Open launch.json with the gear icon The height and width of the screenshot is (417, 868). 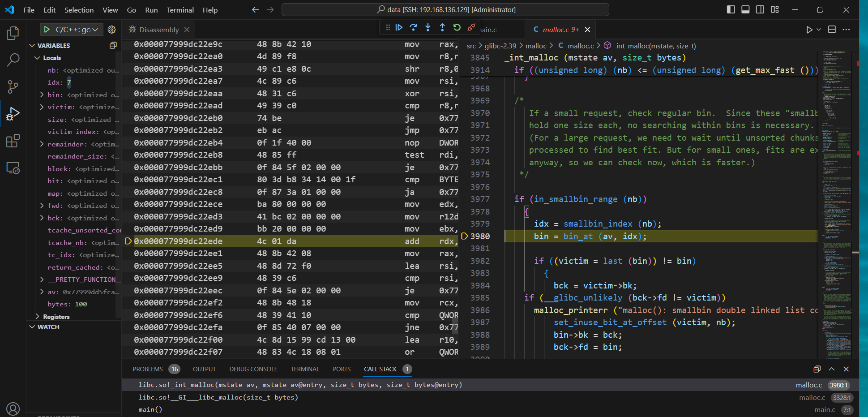pyautogui.click(x=112, y=30)
